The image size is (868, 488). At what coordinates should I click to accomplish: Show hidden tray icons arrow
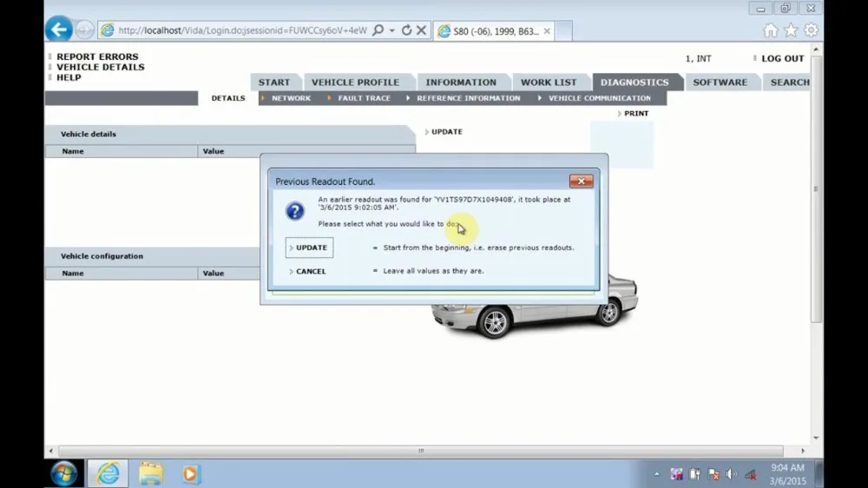[656, 474]
